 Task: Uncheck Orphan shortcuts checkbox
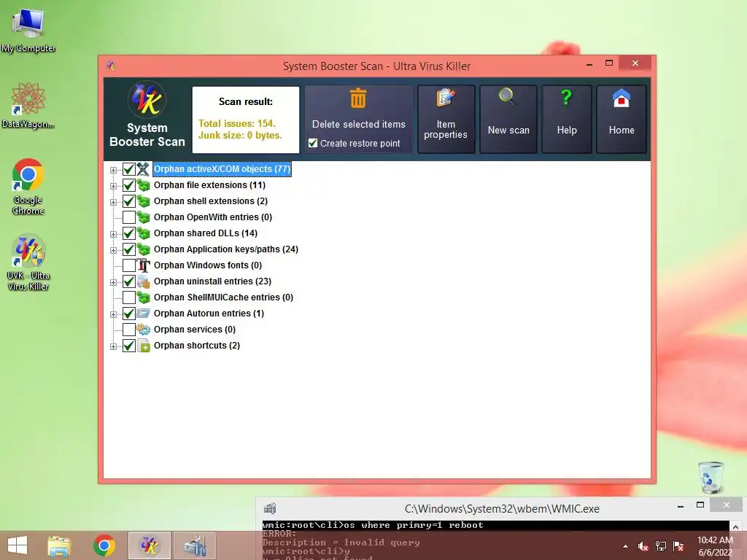tap(128, 346)
